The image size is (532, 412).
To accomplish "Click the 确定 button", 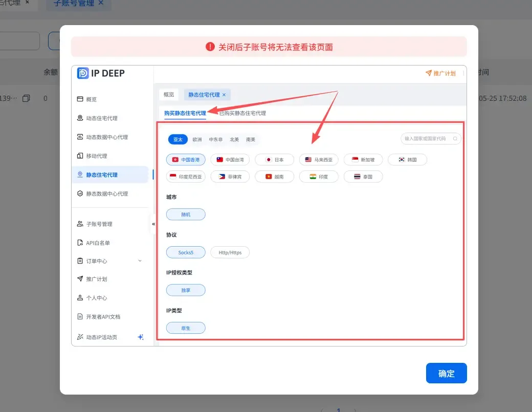I will coord(446,373).
